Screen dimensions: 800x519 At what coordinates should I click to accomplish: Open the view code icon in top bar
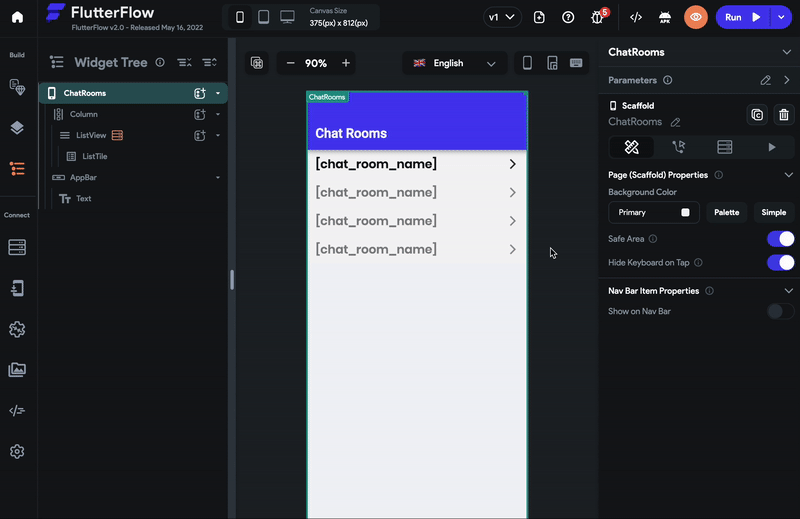636,17
